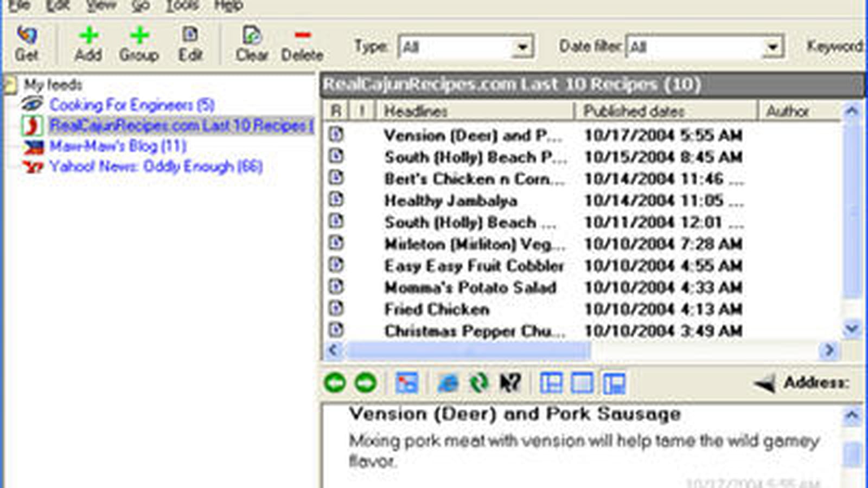Open the View menu

[101, 5]
